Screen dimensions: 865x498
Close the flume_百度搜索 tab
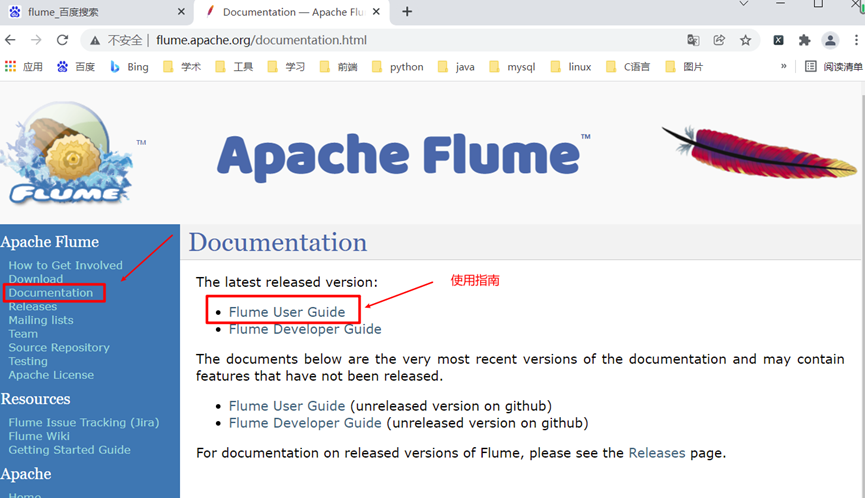point(181,12)
